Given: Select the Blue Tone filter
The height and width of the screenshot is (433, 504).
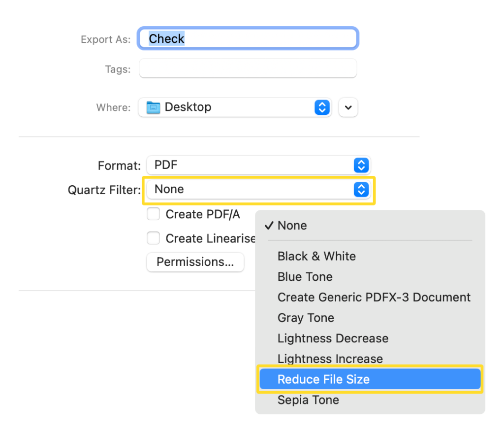Looking at the screenshot, I should pos(305,277).
